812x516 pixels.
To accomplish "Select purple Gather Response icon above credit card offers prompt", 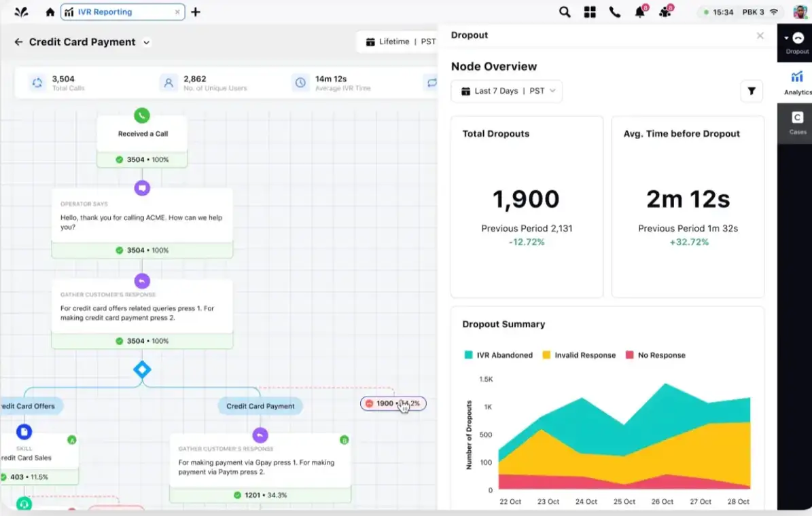I will pos(142,281).
